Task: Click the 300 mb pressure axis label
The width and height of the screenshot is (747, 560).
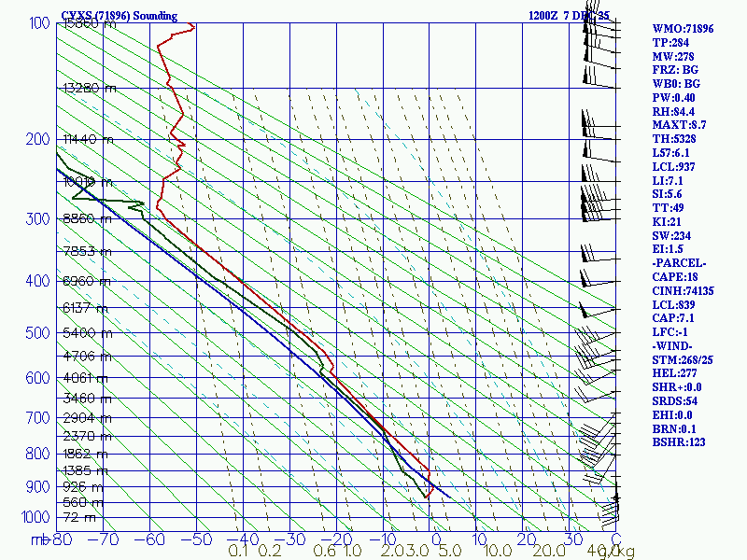Action: click(37, 219)
